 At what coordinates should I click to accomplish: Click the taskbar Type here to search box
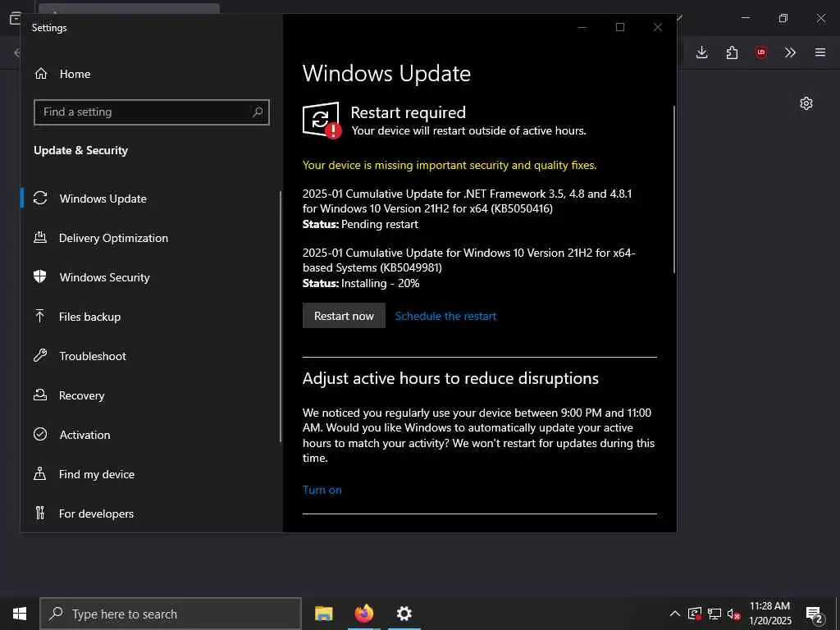[171, 614]
